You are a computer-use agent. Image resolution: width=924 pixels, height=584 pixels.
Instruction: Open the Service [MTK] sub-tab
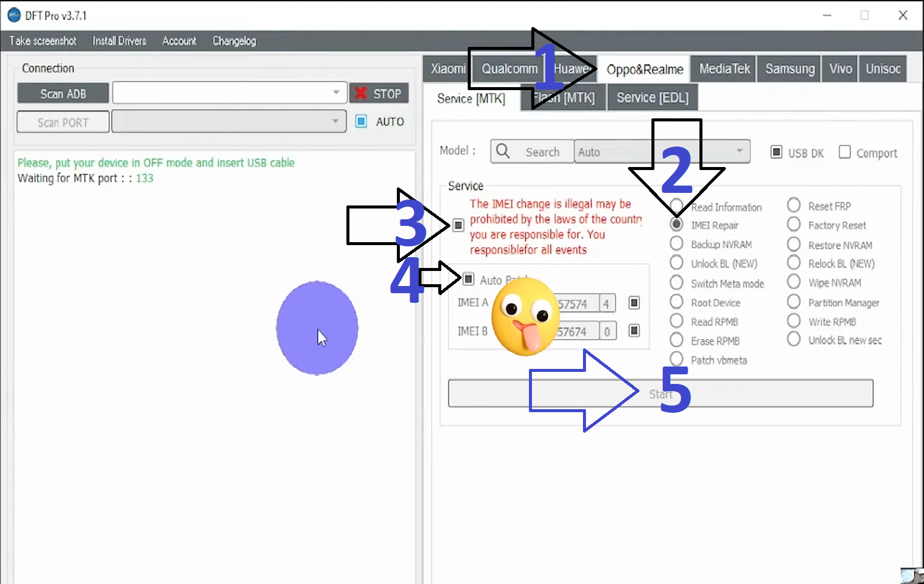coord(471,99)
